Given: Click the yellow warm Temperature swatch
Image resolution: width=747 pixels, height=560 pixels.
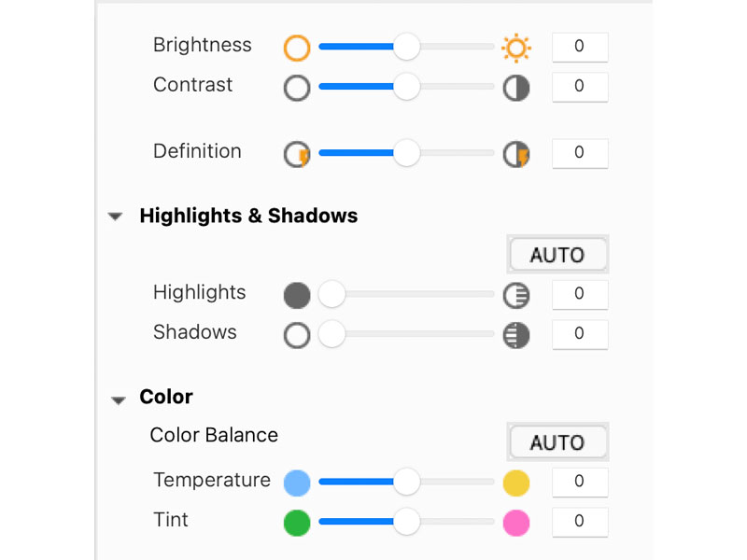Looking at the screenshot, I should click(515, 483).
